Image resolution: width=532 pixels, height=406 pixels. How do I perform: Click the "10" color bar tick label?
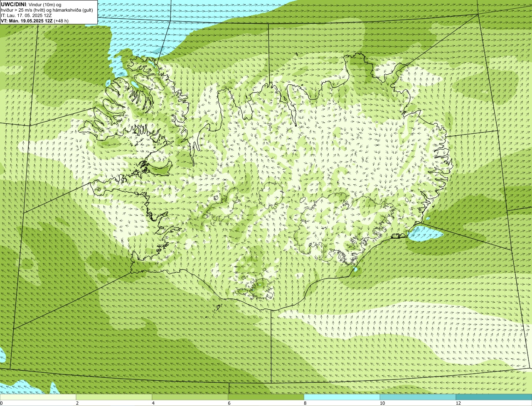coord(382,403)
